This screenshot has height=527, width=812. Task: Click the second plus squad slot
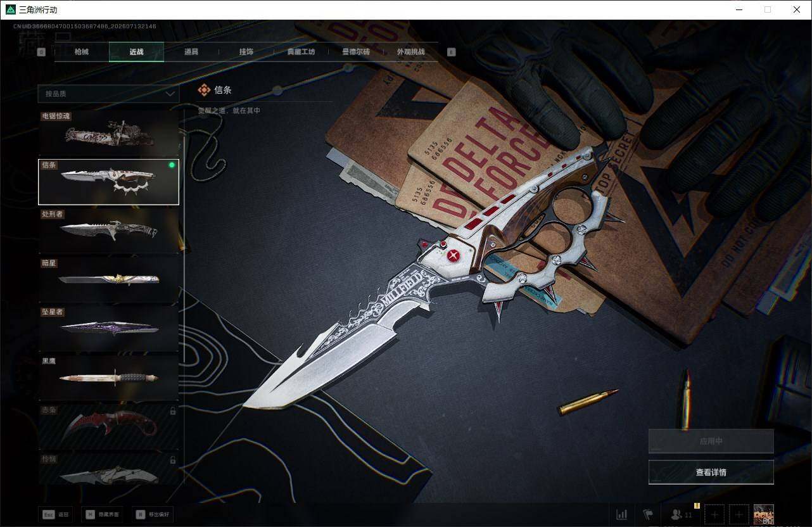point(739,514)
